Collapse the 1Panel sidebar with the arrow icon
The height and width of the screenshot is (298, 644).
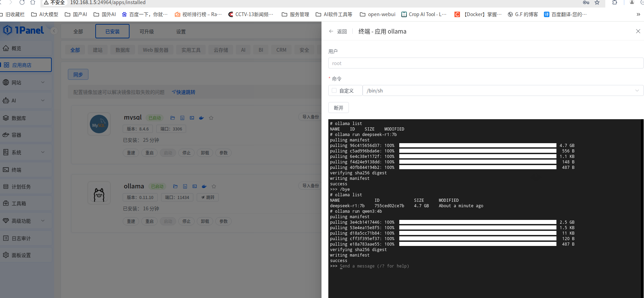click(x=54, y=31)
